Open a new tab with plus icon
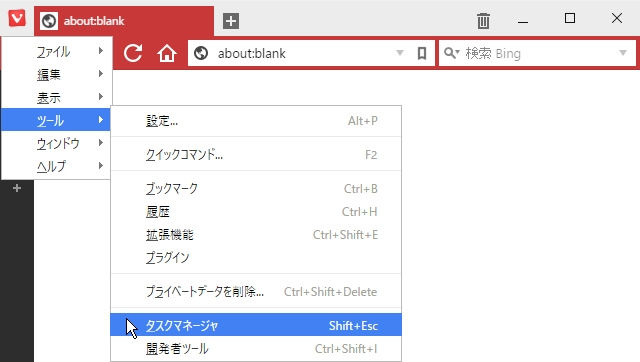The image size is (640, 362). pos(231,21)
